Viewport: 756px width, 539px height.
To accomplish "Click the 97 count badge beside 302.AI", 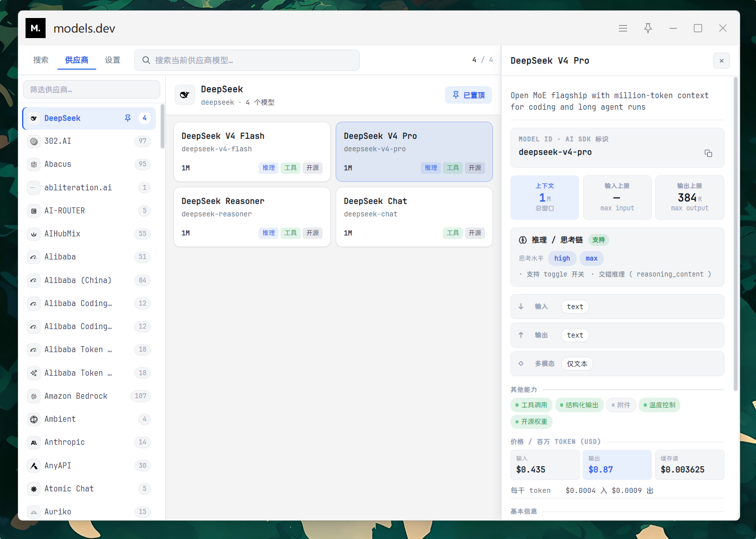I will [x=143, y=141].
